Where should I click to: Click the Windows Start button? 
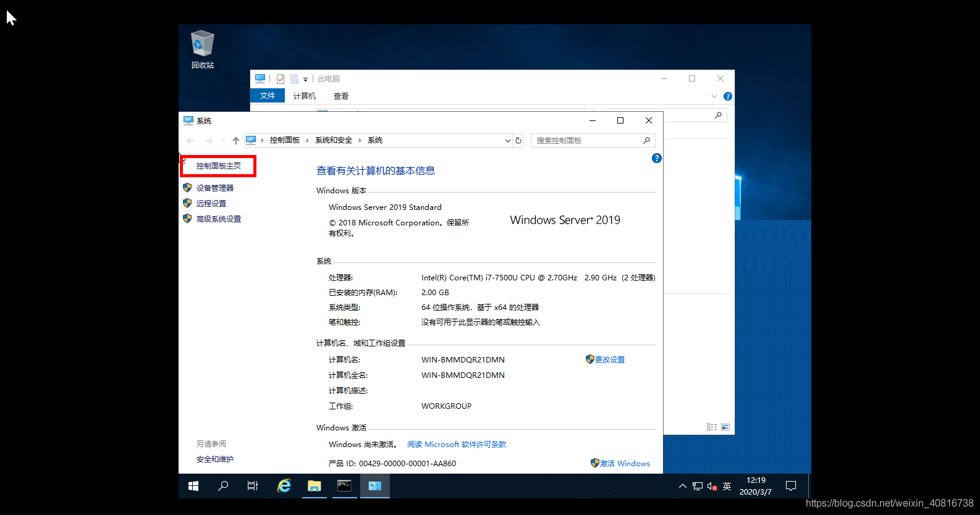point(193,486)
